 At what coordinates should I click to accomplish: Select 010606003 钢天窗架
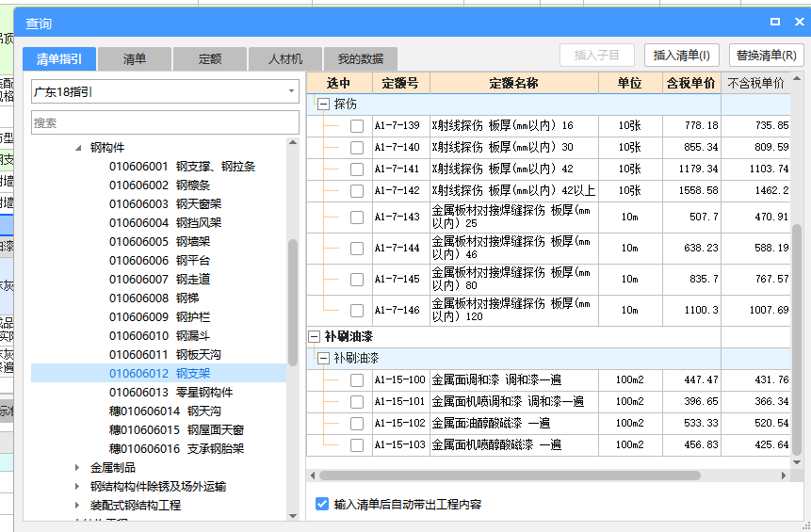(166, 204)
